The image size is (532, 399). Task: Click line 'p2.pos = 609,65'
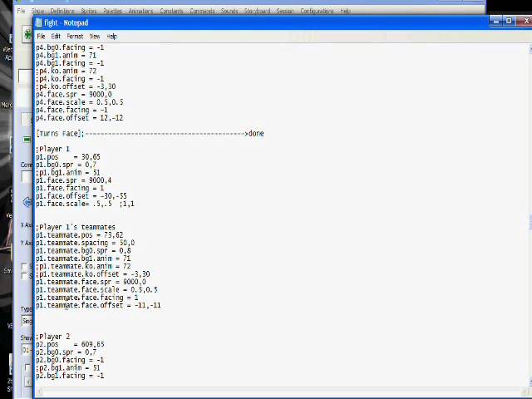(x=70, y=344)
